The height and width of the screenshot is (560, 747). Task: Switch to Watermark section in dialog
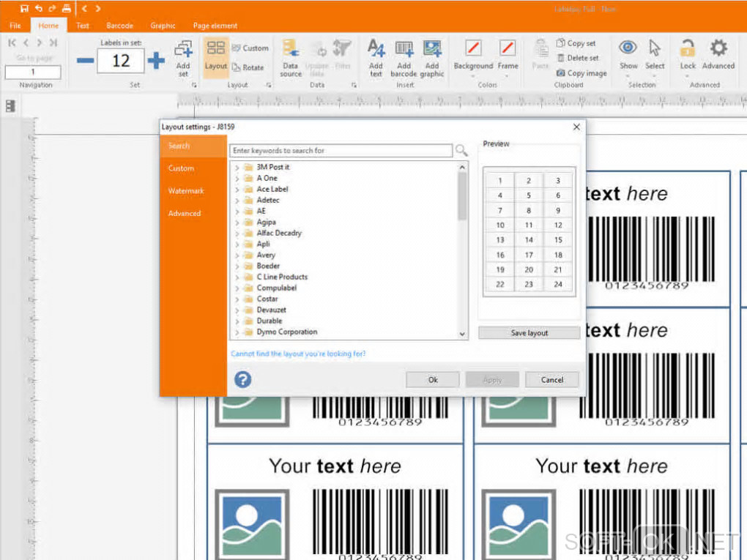pyautogui.click(x=186, y=191)
